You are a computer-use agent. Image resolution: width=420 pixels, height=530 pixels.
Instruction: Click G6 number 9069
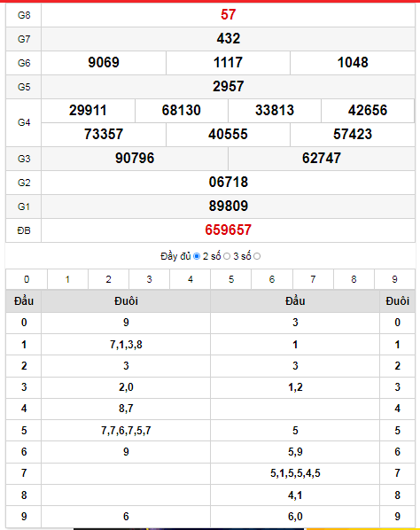104,63
